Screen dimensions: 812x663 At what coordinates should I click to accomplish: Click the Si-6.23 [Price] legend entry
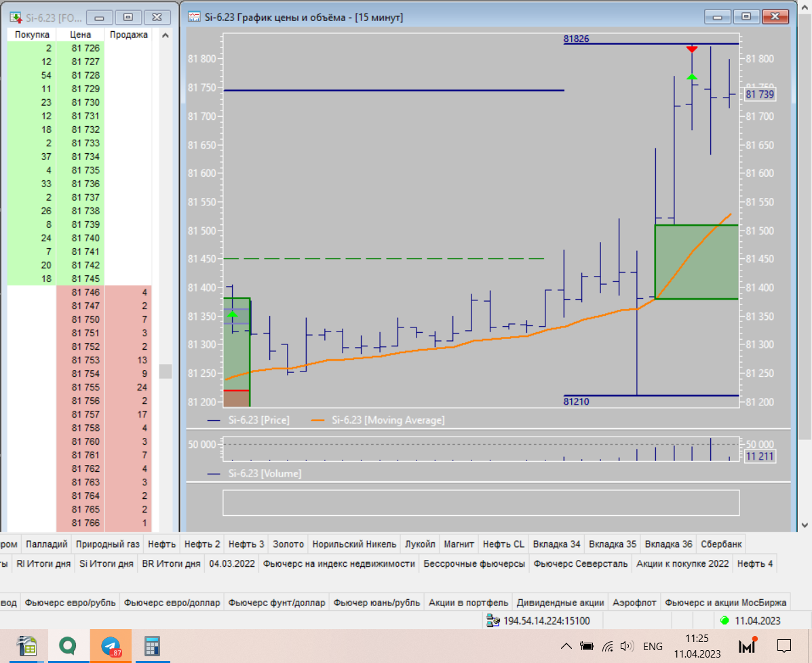tap(248, 420)
